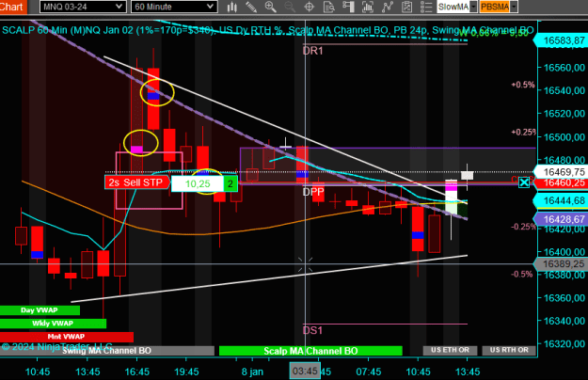Click the 10,25 order value box
The image size is (588, 380).
coord(198,183)
